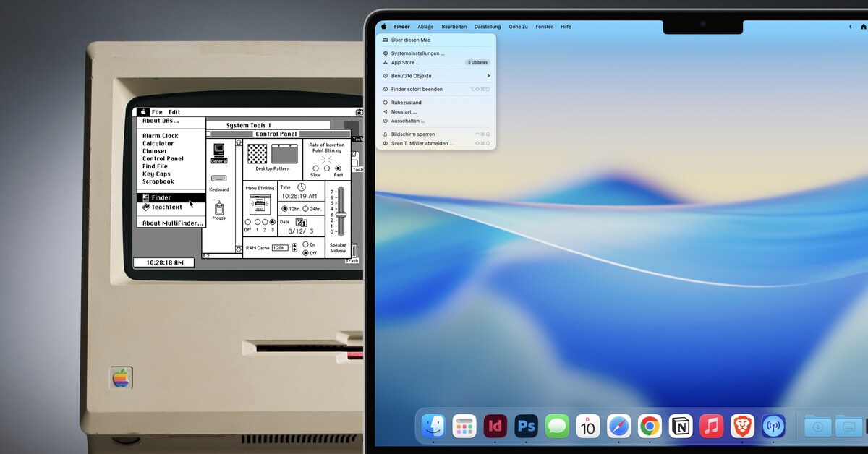This screenshot has width=868, height=454.
Task: Click the chevron icon in the macOS menu bar
Action: tap(850, 27)
